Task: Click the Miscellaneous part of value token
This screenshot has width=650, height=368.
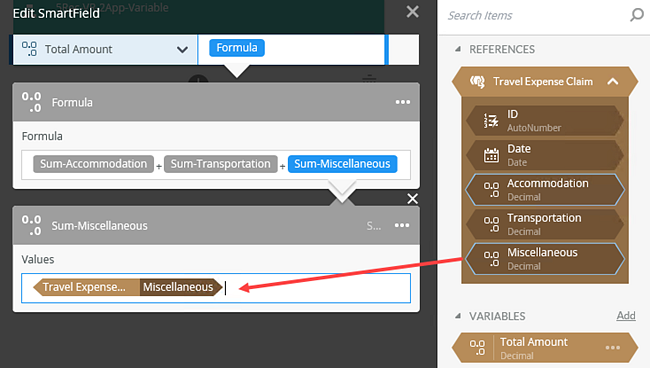Action: pyautogui.click(x=180, y=287)
